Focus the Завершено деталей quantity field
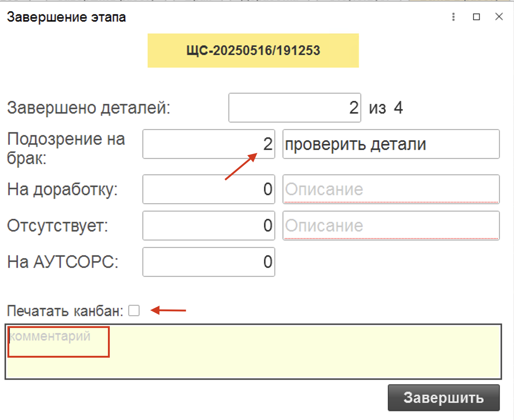The width and height of the screenshot is (514, 420). [x=294, y=108]
